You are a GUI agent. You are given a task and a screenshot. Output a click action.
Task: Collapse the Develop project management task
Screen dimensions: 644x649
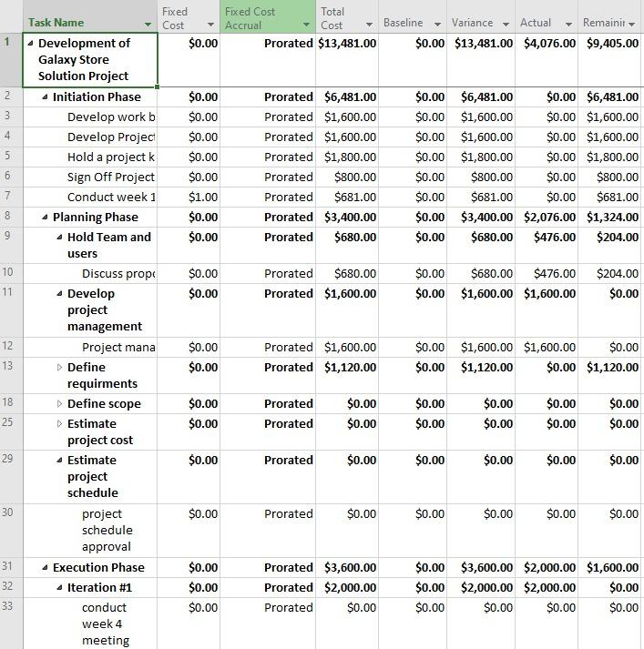pyautogui.click(x=59, y=293)
